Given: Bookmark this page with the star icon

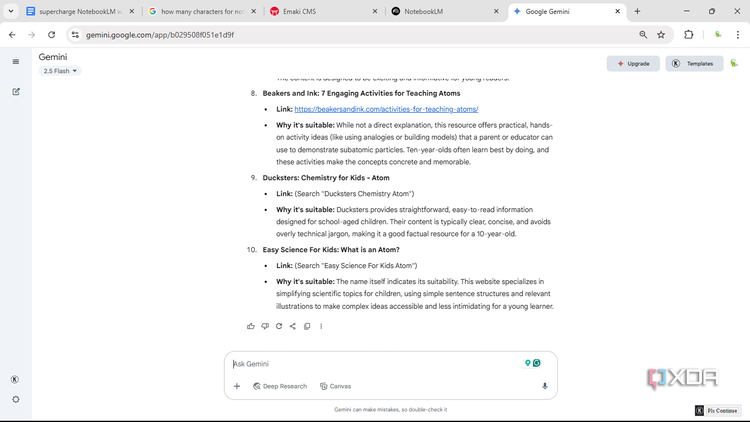Looking at the screenshot, I should [x=661, y=35].
